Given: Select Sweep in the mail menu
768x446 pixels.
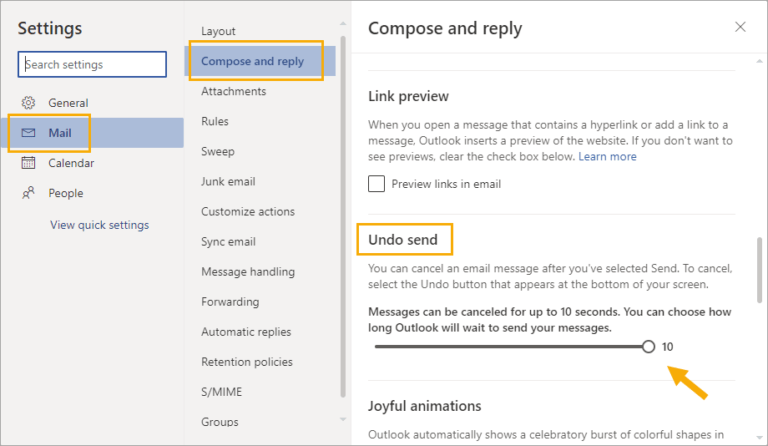Looking at the screenshot, I should pyautogui.click(x=217, y=151).
